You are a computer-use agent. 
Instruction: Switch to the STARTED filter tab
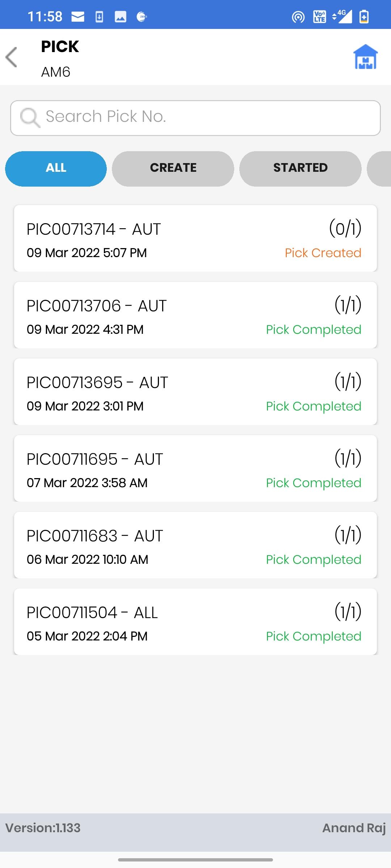(300, 169)
